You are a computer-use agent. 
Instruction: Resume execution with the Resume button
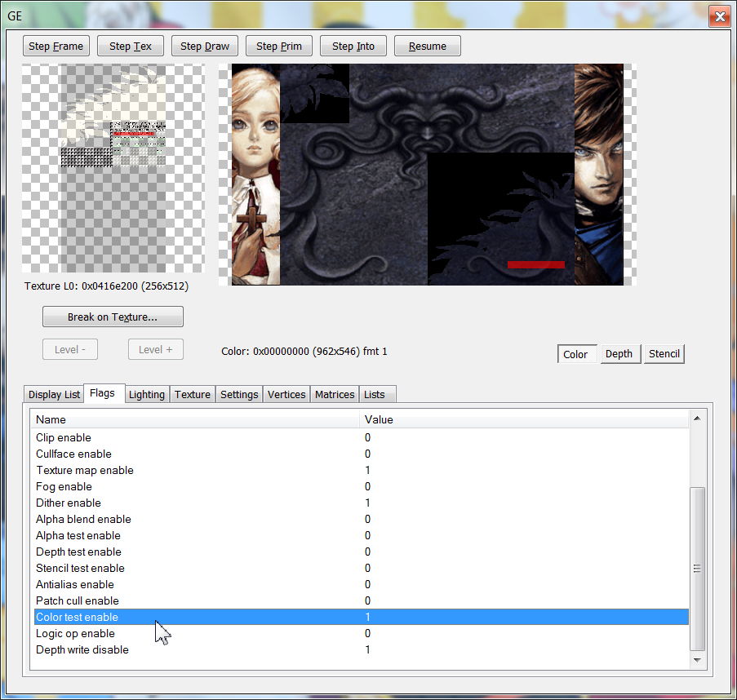[x=428, y=47]
